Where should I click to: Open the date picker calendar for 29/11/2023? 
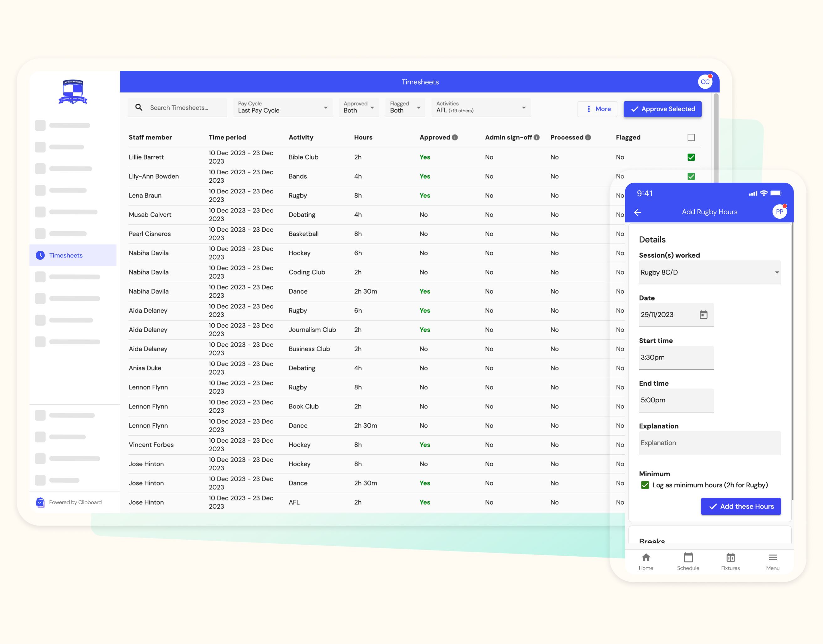coord(704,314)
